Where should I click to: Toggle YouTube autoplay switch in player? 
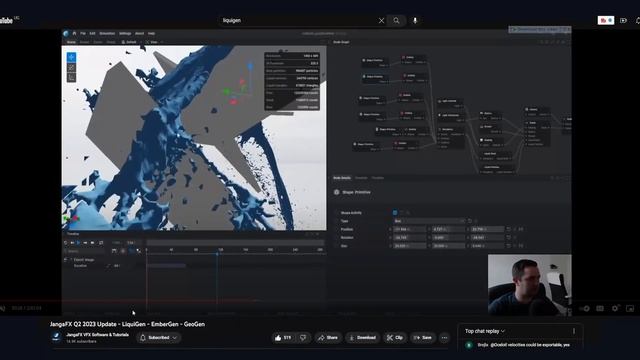[x=584, y=309]
